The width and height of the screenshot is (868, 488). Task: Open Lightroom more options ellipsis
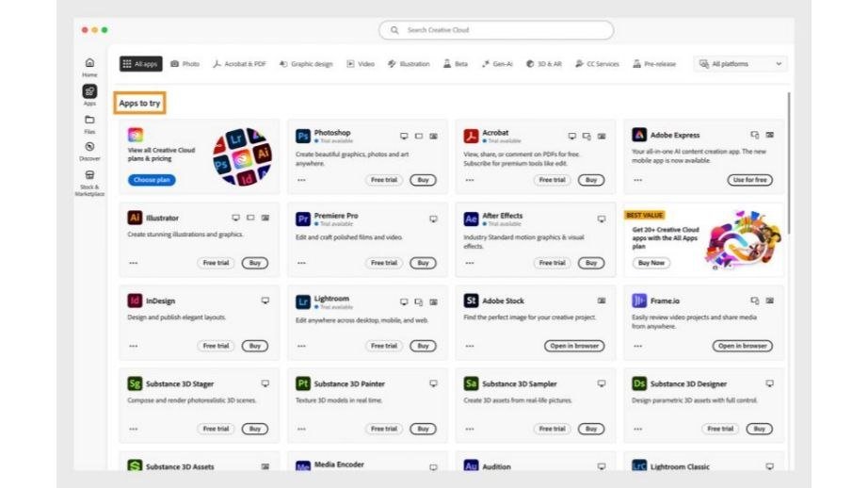tap(301, 346)
